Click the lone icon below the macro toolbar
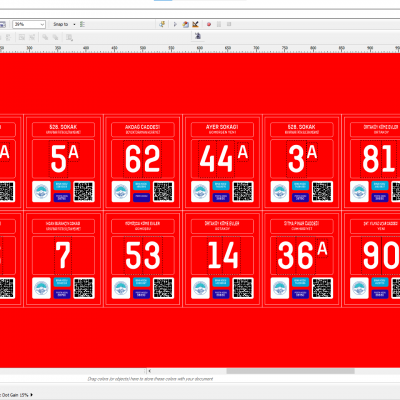Viewport: 400px width, 400px height. point(198,36)
